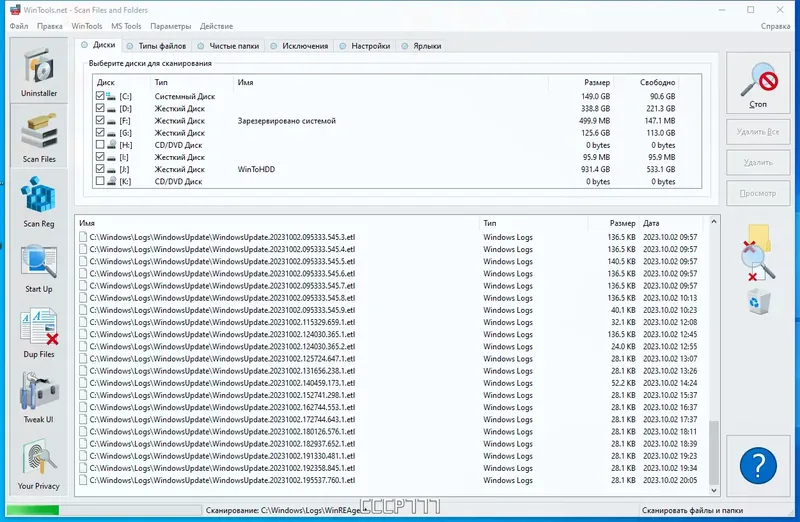Open the MS Tools menu
This screenshot has width=800, height=522.
(x=126, y=26)
